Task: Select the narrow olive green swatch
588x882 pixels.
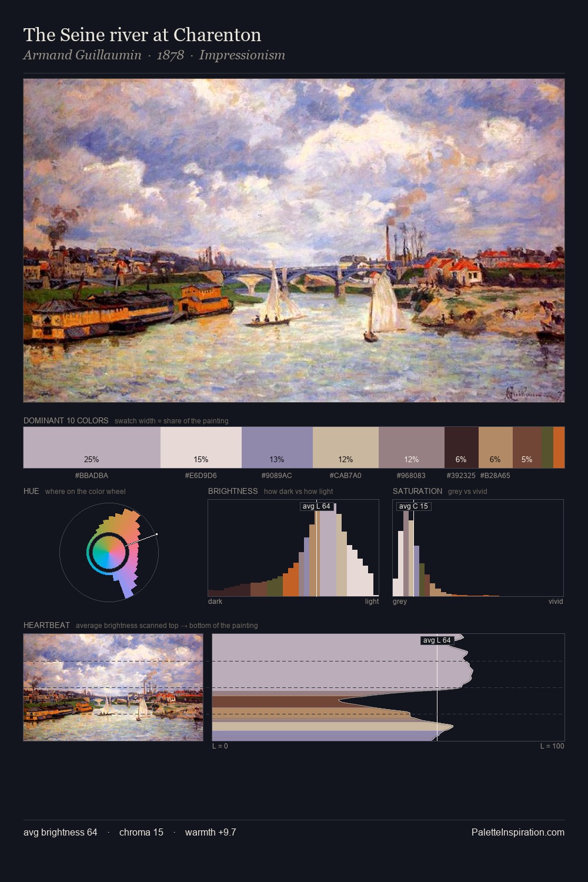Action: click(547, 447)
